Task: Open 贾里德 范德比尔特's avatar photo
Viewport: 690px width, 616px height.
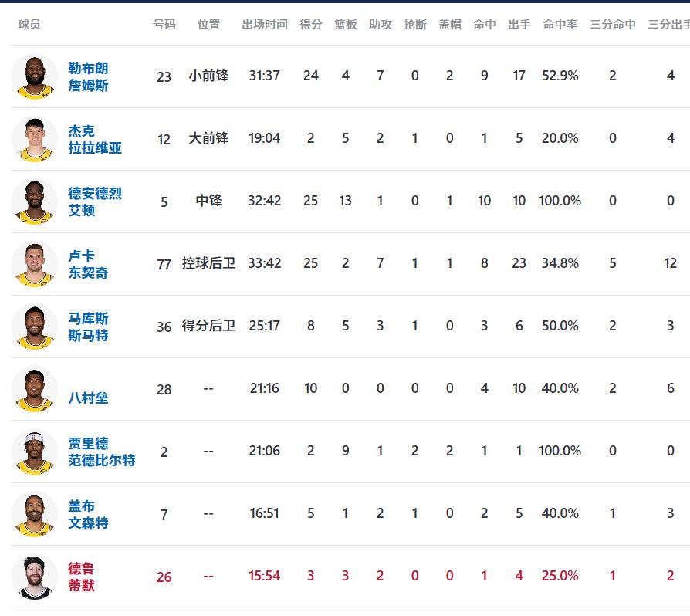Action: pos(35,452)
